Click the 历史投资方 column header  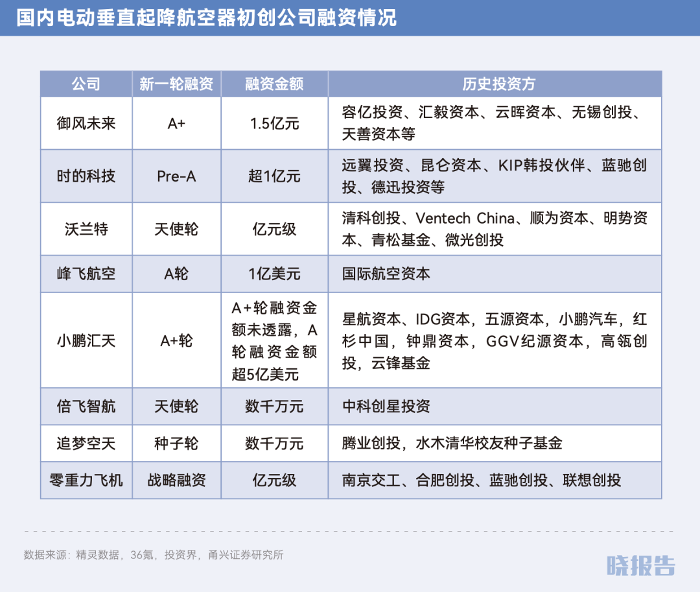pos(494,84)
